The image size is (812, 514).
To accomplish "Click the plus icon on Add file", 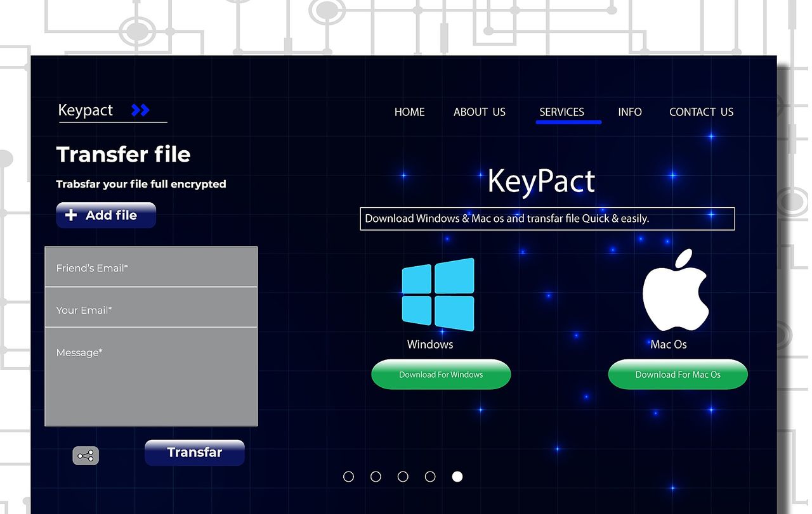I will click(71, 215).
